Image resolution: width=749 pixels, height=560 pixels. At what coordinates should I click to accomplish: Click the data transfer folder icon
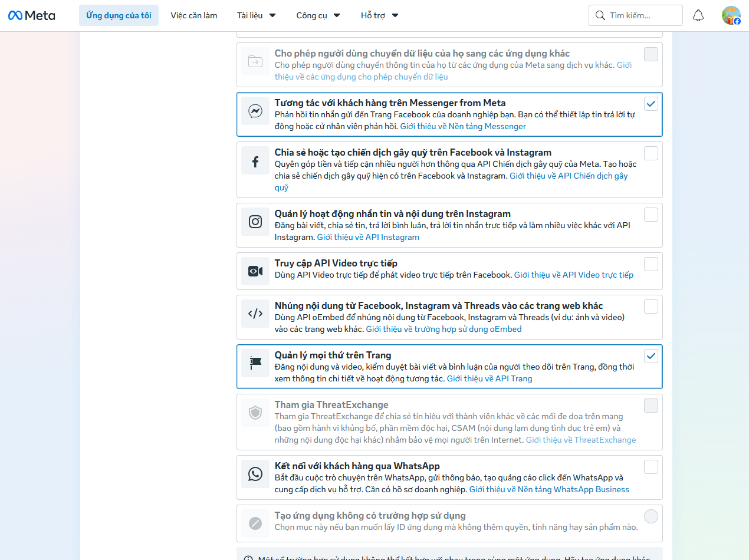coord(255,62)
